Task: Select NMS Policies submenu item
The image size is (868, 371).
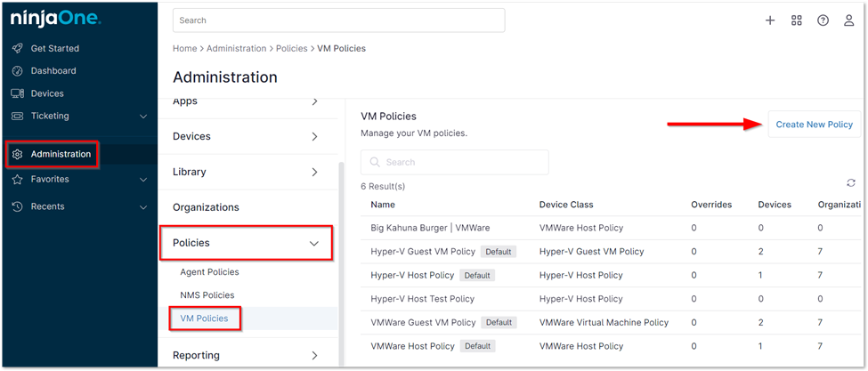Action: coord(207,295)
